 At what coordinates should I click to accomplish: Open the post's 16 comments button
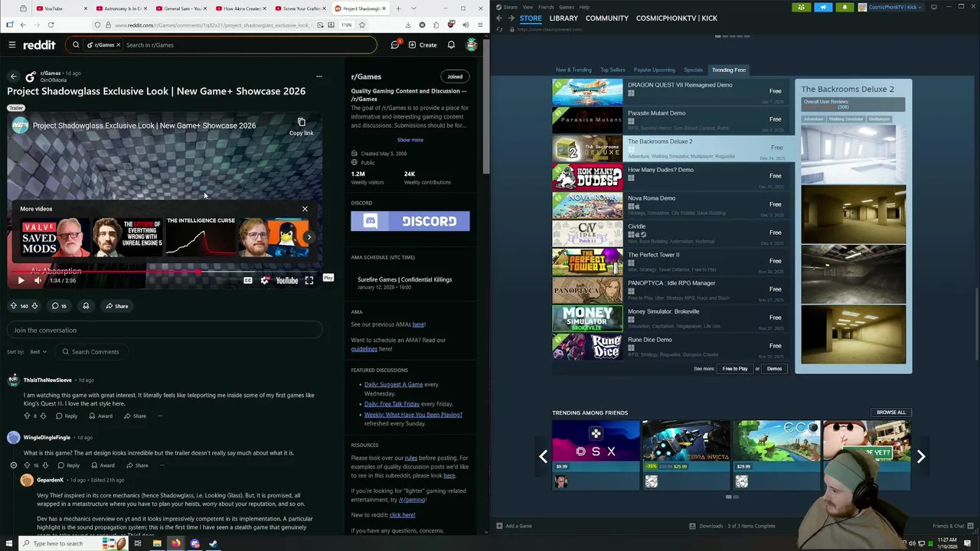click(x=58, y=306)
